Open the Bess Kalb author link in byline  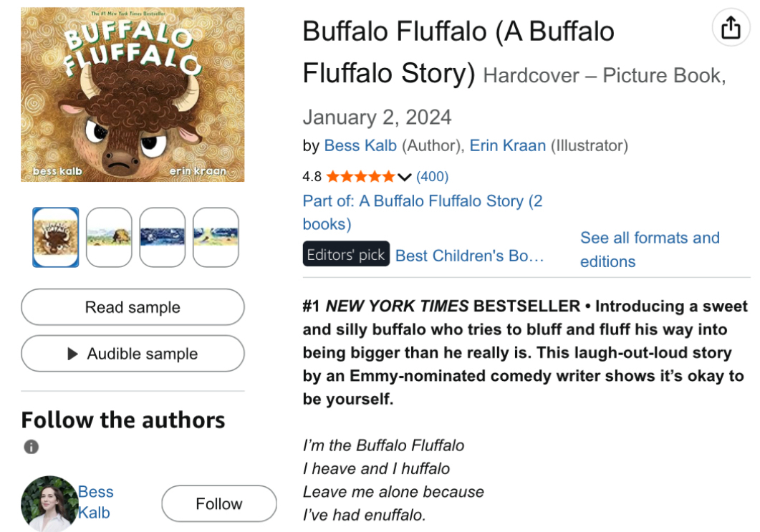[x=360, y=145]
